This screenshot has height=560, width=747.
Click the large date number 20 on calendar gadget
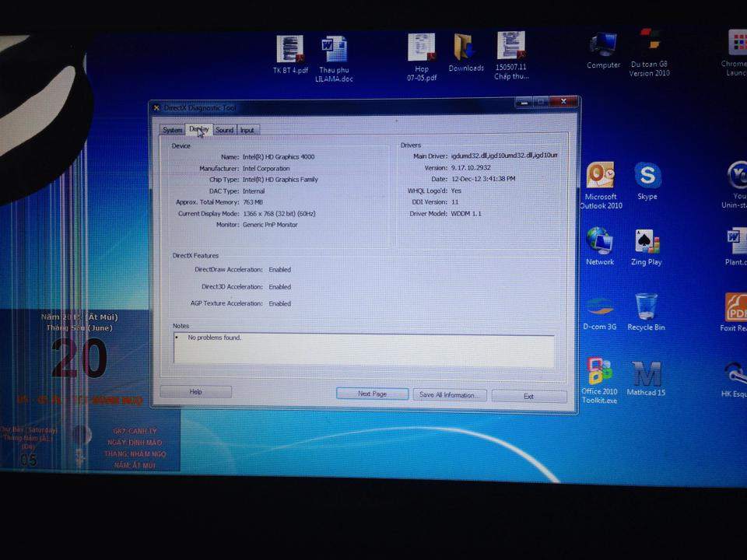(x=79, y=358)
